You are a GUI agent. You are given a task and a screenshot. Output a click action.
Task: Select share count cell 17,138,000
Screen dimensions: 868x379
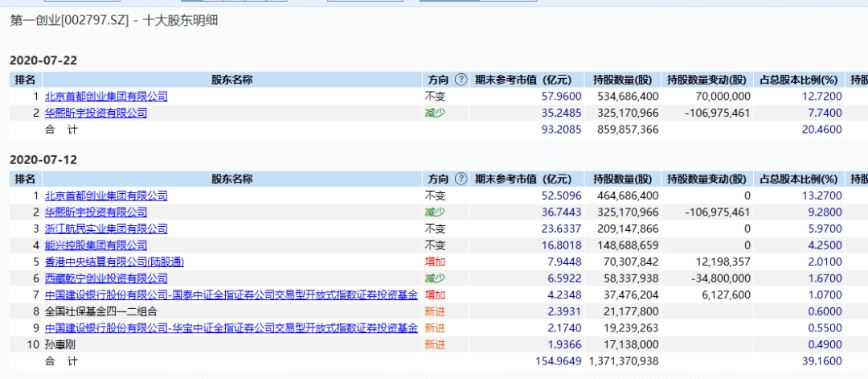(631, 344)
